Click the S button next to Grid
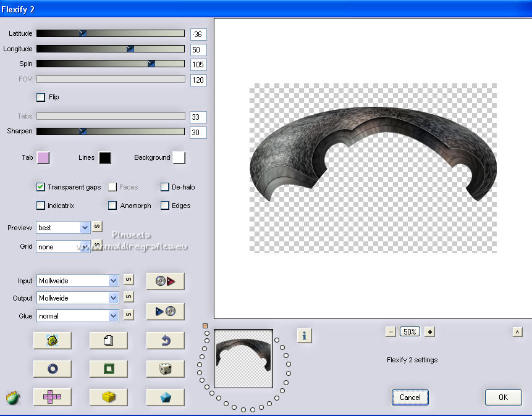The width and height of the screenshot is (532, 416). 97,245
